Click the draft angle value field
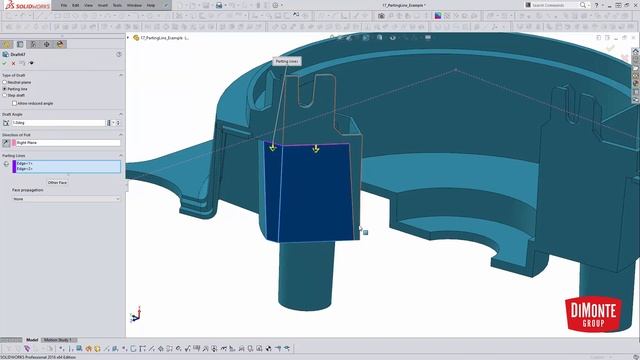Screen dimensions: 640x360 [x=58, y=123]
